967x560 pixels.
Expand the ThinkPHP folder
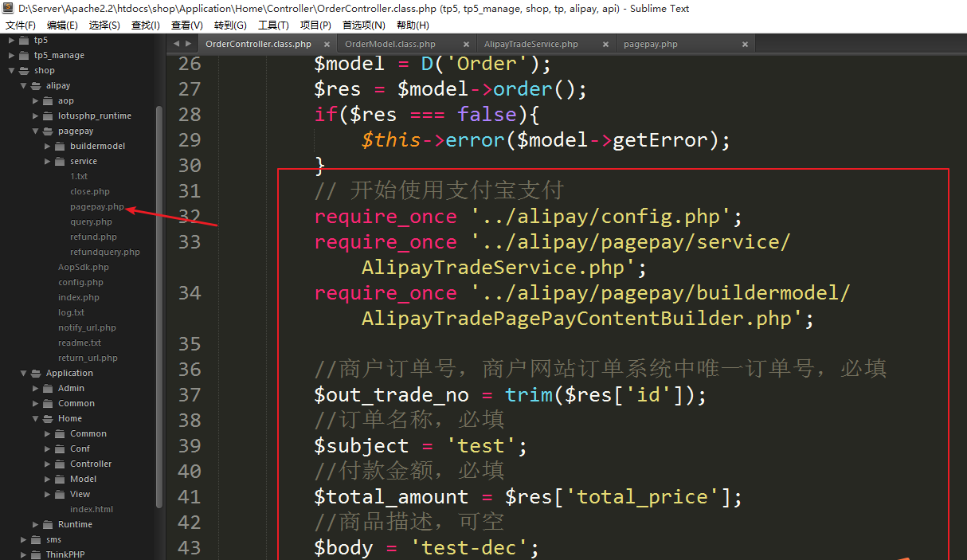24,555
